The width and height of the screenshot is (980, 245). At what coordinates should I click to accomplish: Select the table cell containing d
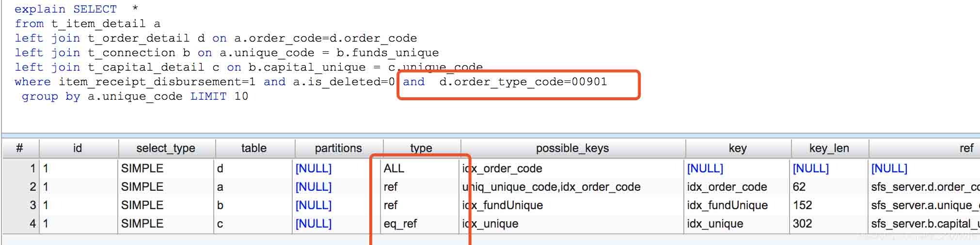pyautogui.click(x=220, y=168)
